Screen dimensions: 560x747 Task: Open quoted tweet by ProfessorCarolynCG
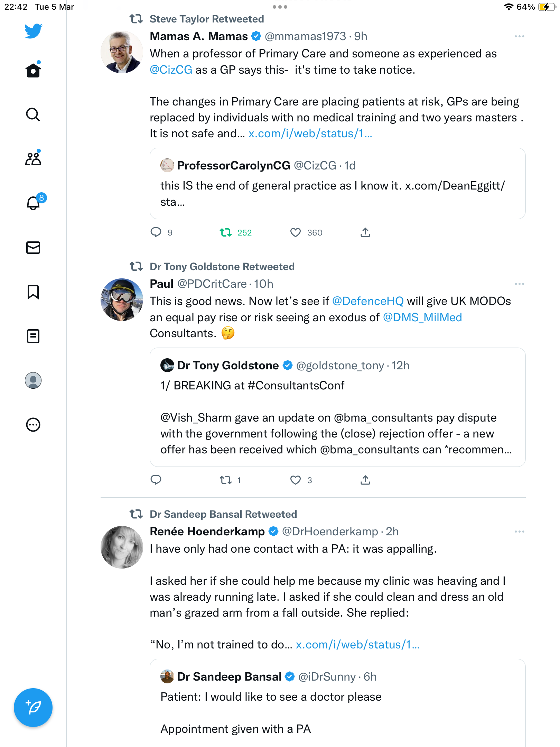[337, 183]
